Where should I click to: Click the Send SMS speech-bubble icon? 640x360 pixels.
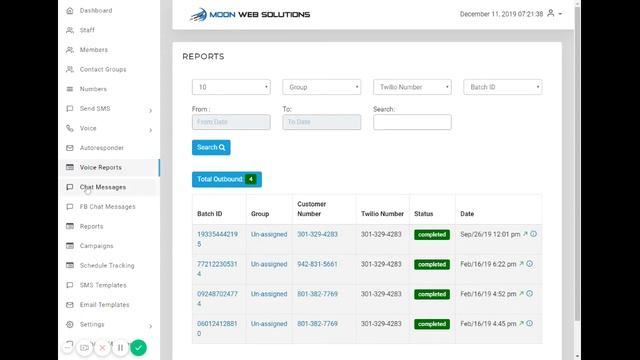pyautogui.click(x=70, y=109)
